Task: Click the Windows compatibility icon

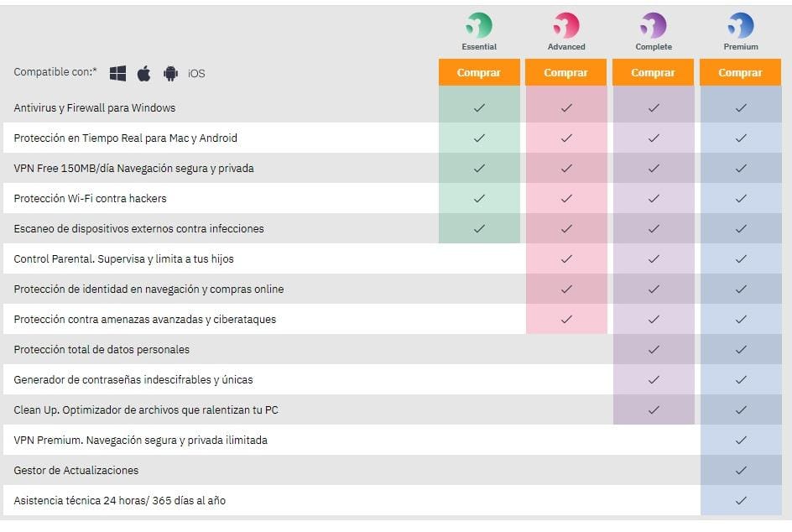Action: (x=117, y=74)
